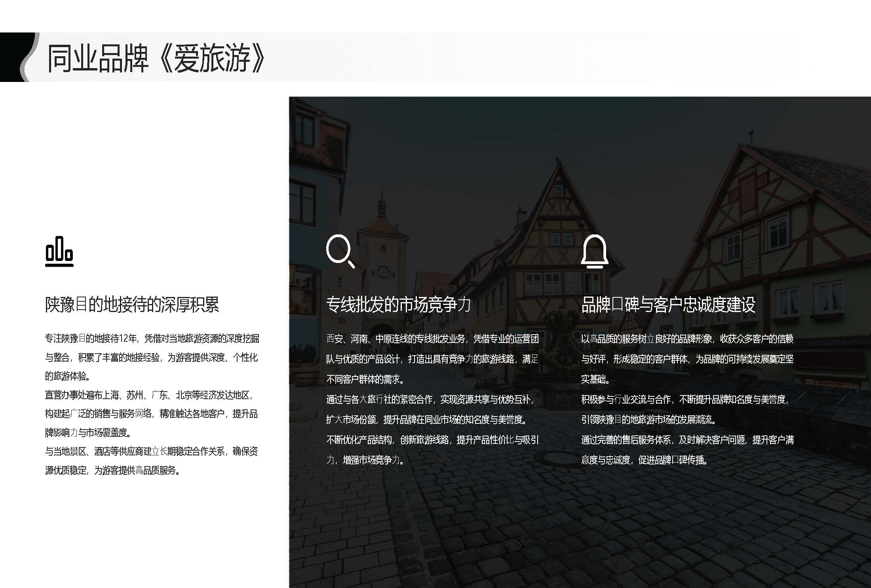Click the line 的旅游体验。
The image size is (871, 588).
[68, 376]
